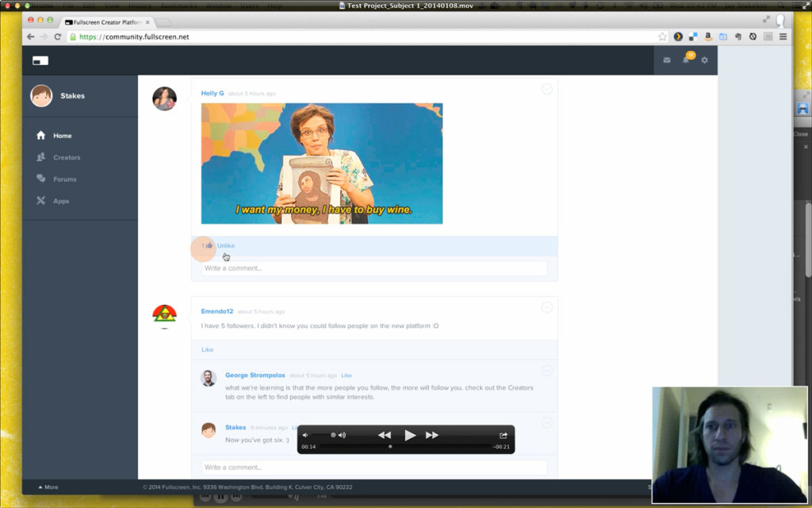Open the wine GIF image in Holly G's post
The image size is (812, 508).
pos(322,164)
